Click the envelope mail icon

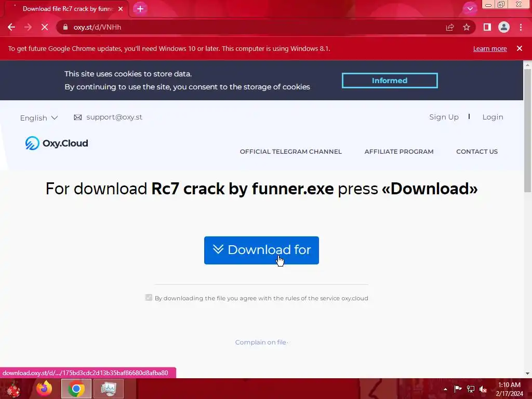point(78,117)
